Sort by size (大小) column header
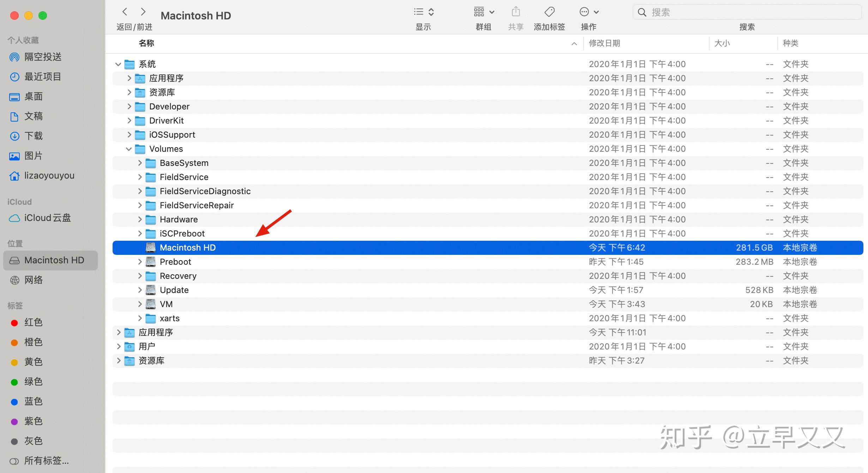 [x=722, y=43]
